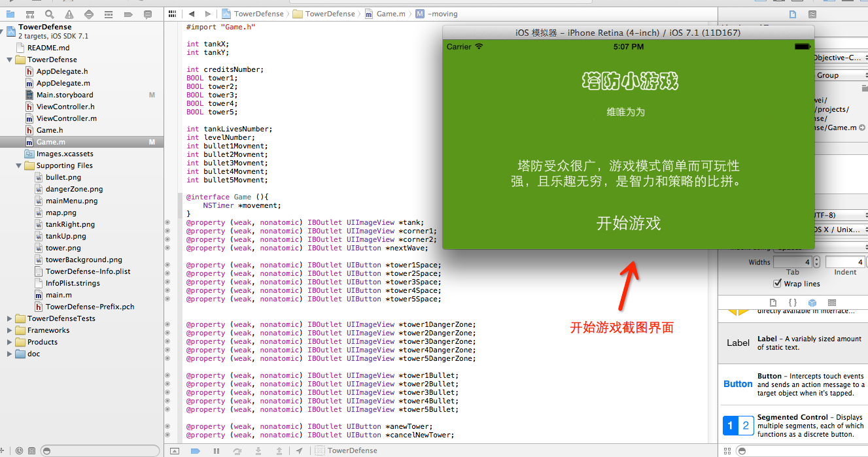Click the Step over debug icon
This screenshot has height=457, width=868.
(237, 450)
